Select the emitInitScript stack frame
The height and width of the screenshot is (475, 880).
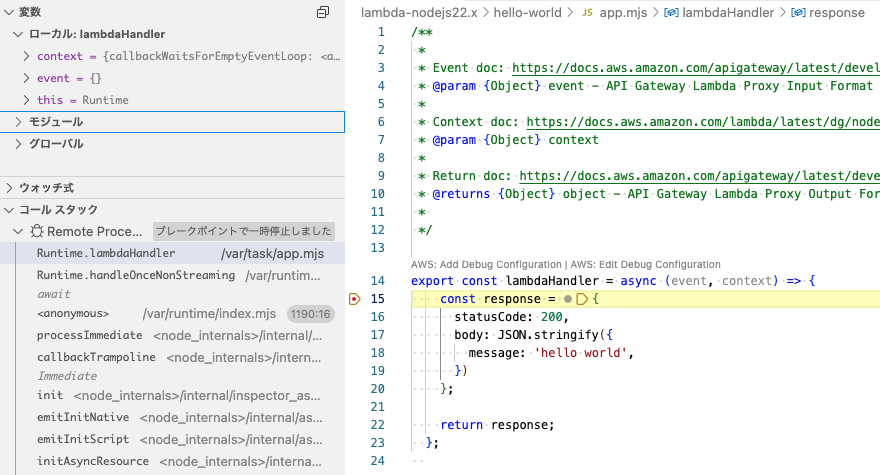coord(172,439)
